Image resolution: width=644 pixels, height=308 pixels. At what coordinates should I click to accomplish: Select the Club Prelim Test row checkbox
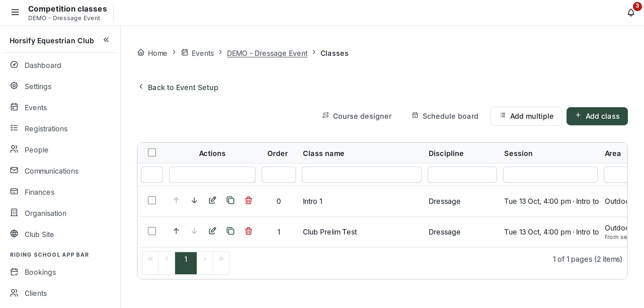coord(152,231)
